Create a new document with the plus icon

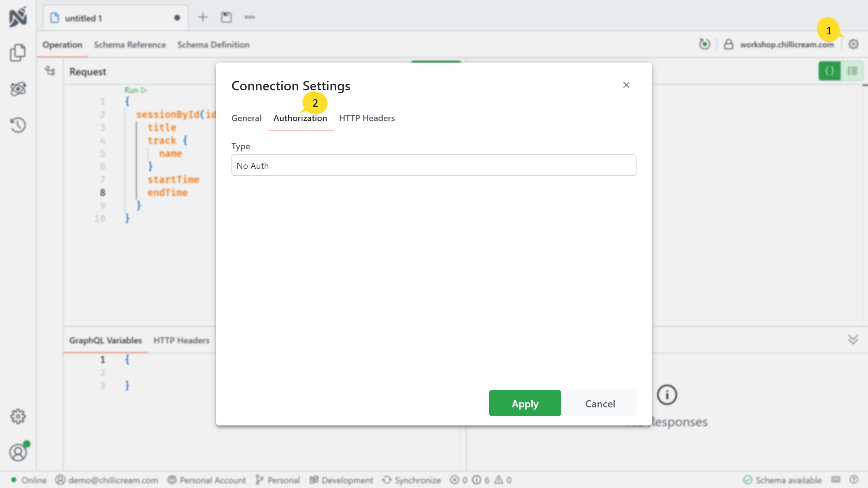click(x=203, y=17)
